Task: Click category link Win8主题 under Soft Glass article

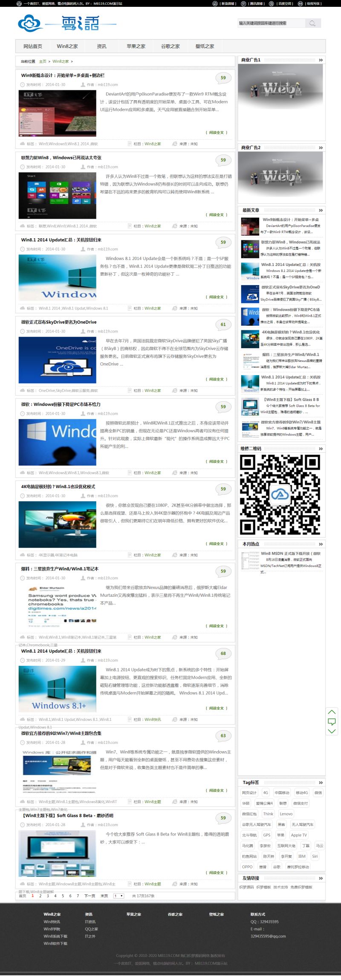Action: click(x=153, y=884)
